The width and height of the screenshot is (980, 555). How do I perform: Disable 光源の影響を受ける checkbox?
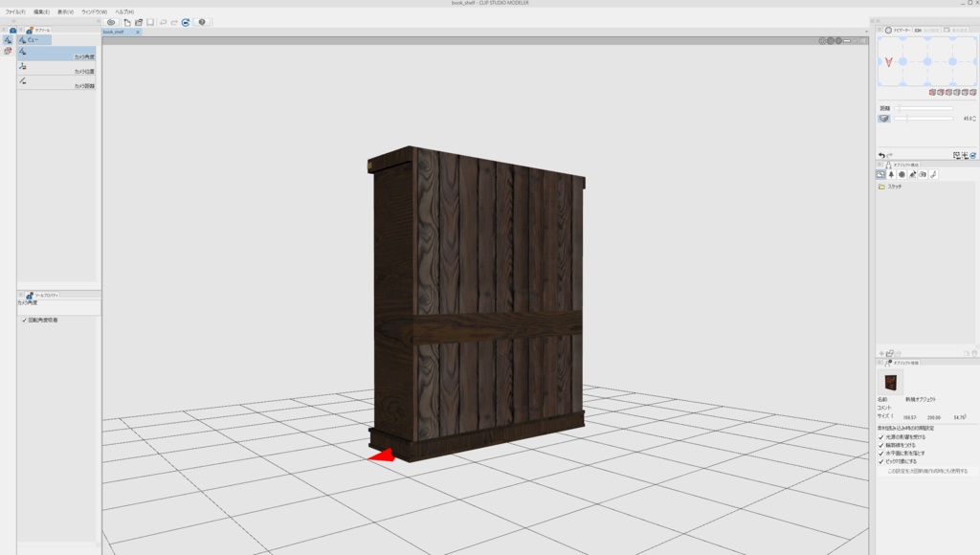[x=880, y=436]
